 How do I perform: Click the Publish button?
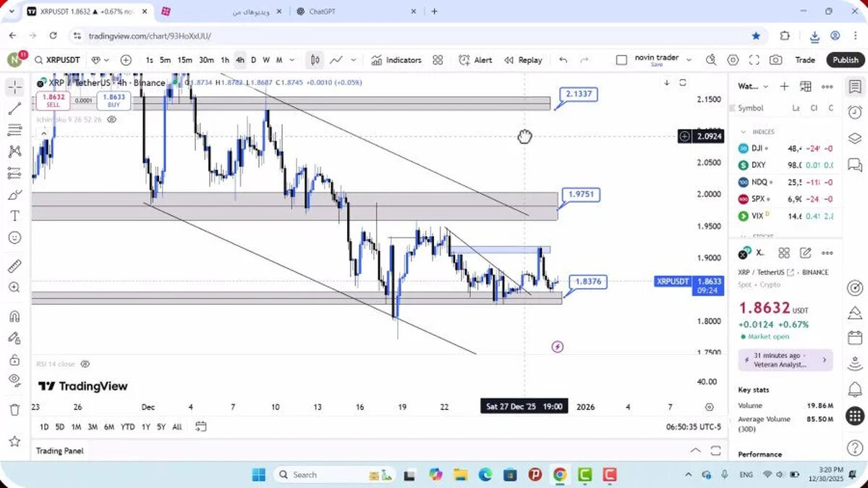point(845,60)
